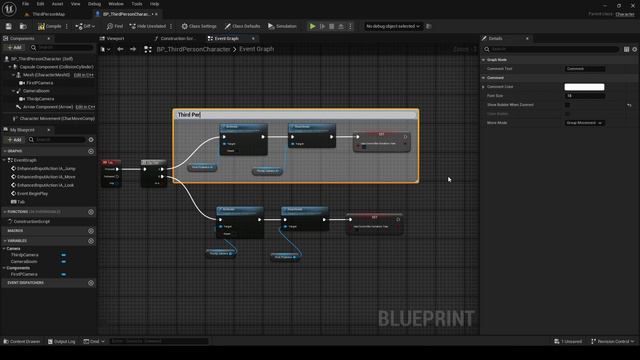Open Hide Unrelated options menu
Screen dimensions: 640x360
171,26
